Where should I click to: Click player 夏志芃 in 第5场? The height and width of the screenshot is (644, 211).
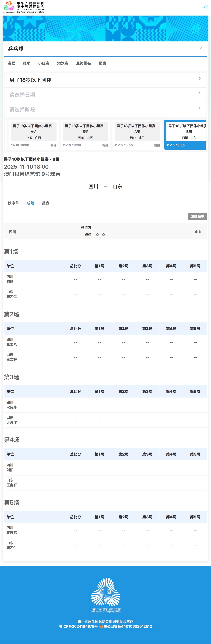click(12, 533)
